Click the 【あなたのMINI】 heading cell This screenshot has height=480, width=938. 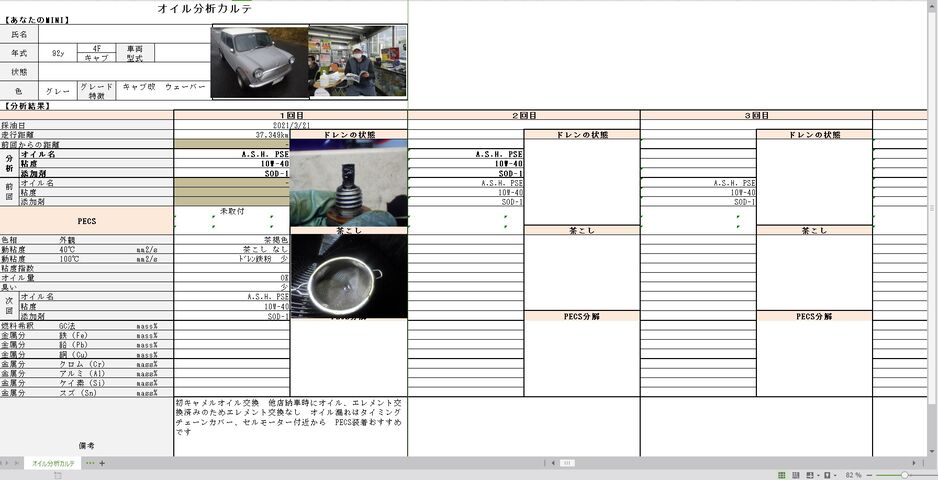[x=36, y=20]
